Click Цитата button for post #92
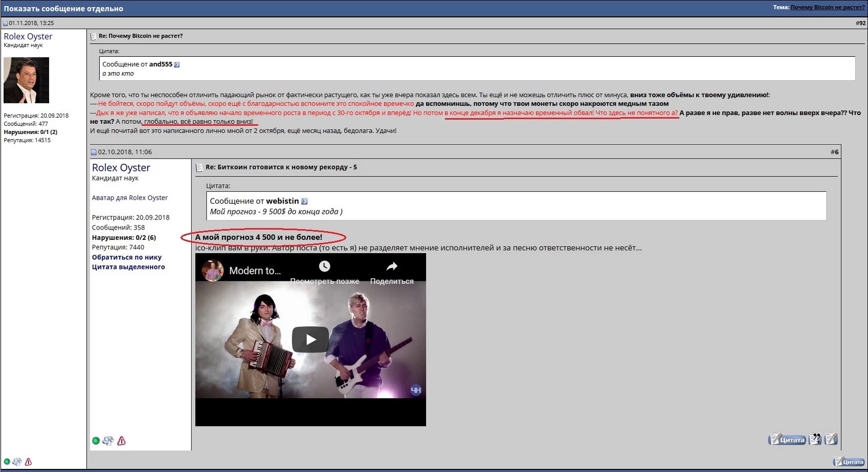This screenshot has height=472, width=868. point(849,462)
